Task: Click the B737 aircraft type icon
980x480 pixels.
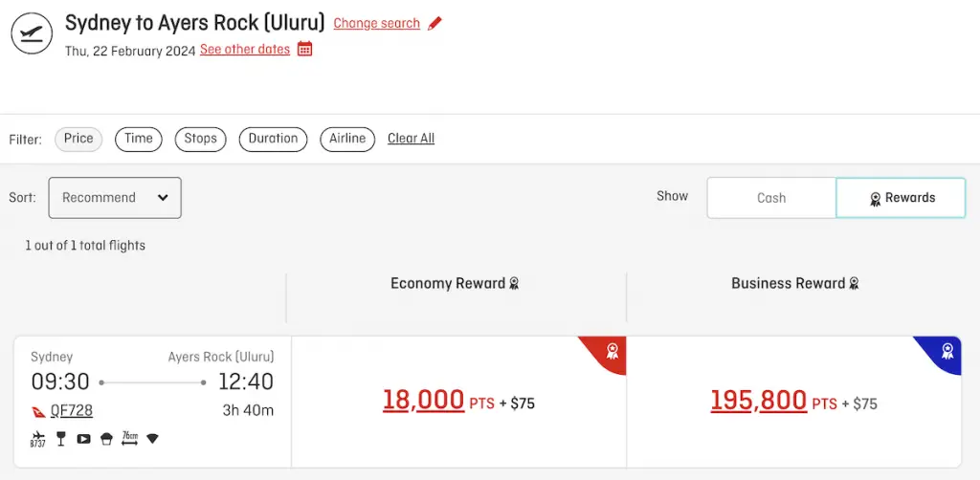Action: click(x=37, y=439)
